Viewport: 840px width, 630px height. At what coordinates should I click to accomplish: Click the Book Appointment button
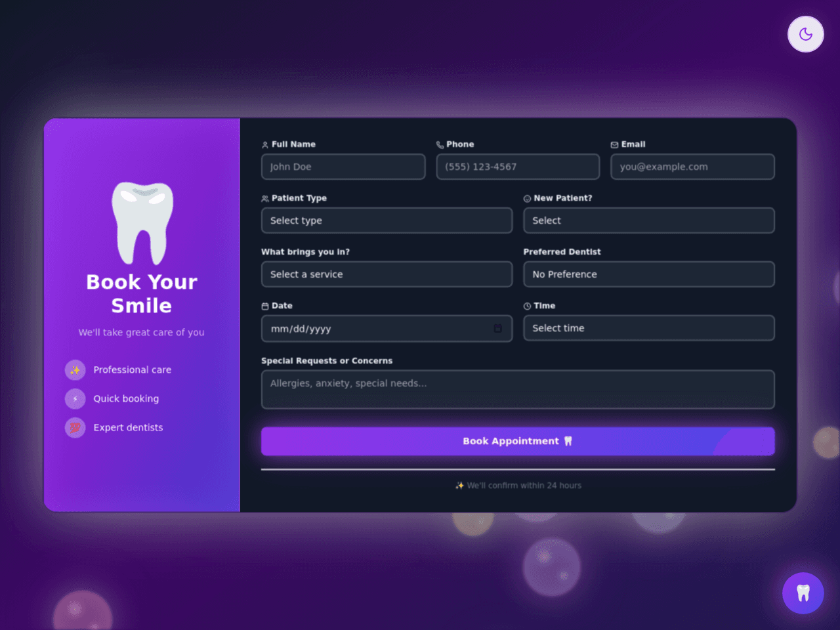(518, 441)
